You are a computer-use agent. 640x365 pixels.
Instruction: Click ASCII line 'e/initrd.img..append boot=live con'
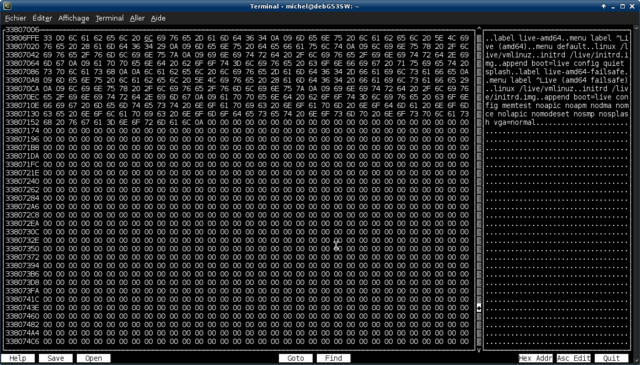(x=557, y=97)
